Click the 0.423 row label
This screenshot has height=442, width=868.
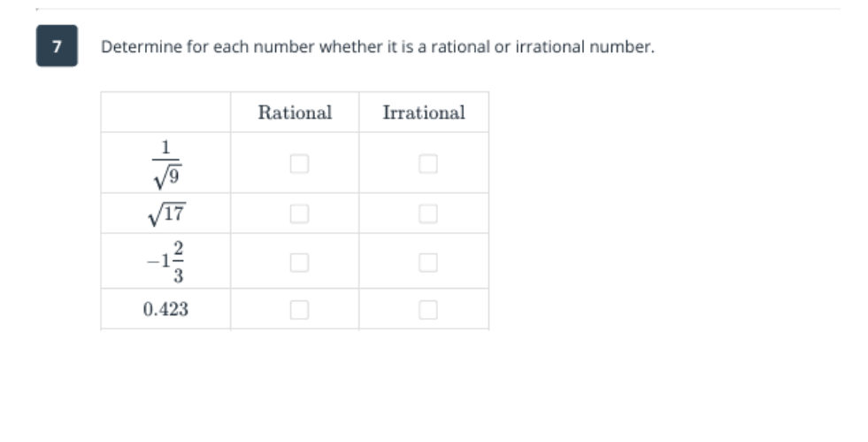pyautogui.click(x=165, y=309)
